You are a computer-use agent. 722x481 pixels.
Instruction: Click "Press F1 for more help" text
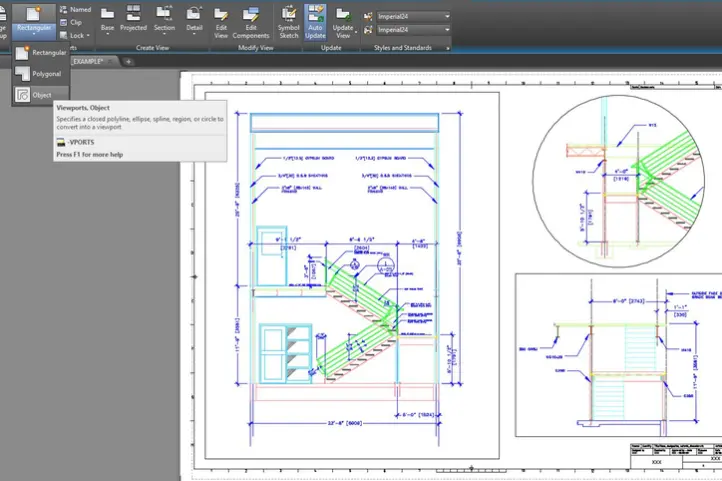coord(89,155)
